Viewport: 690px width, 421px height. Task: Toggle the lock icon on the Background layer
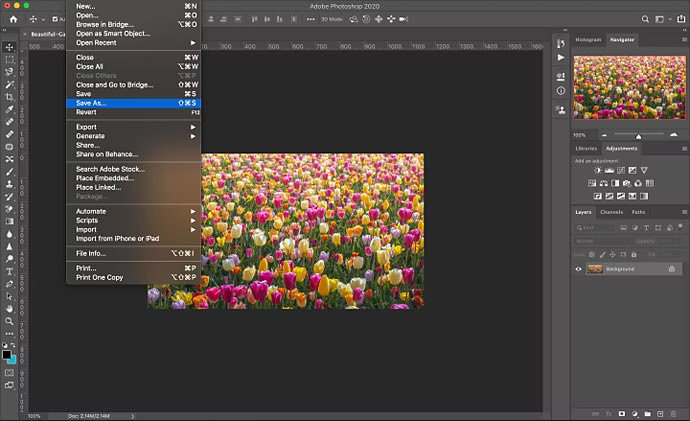pos(671,269)
